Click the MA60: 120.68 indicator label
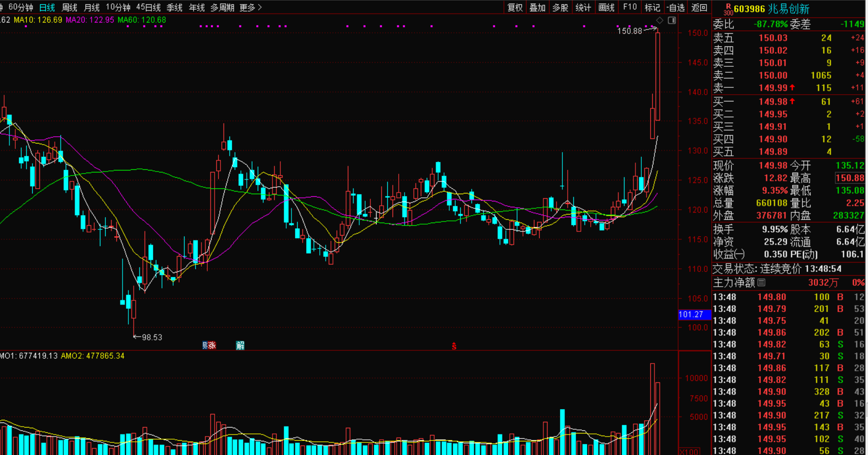The image size is (868, 455). [142, 20]
